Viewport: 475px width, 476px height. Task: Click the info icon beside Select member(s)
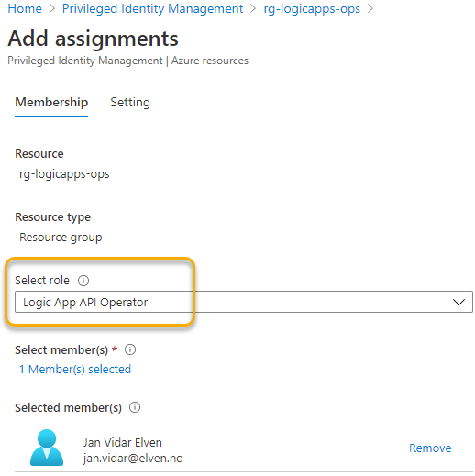pos(130,349)
